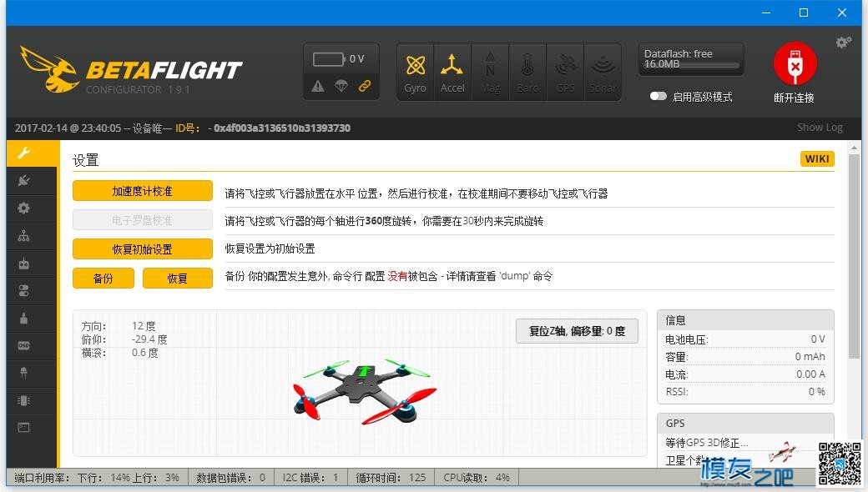Click 复位Z轴 偏移量 button
Image resolution: width=868 pixels, height=492 pixels.
[x=577, y=331]
